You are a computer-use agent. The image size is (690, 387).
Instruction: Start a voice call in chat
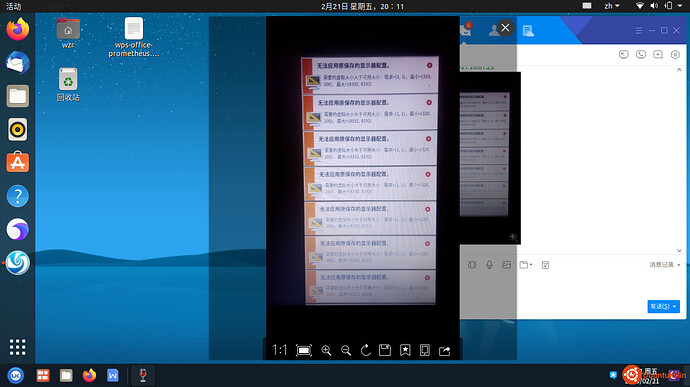641,54
